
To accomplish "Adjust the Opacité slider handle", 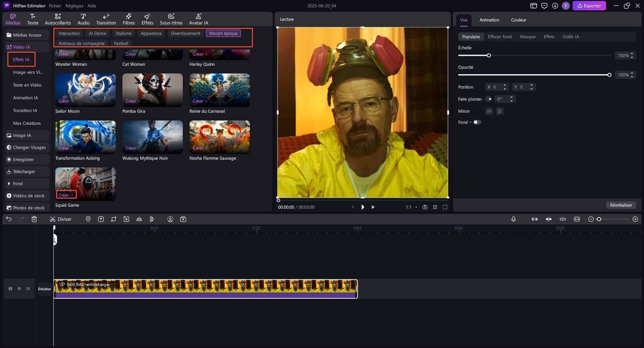I will [x=609, y=75].
